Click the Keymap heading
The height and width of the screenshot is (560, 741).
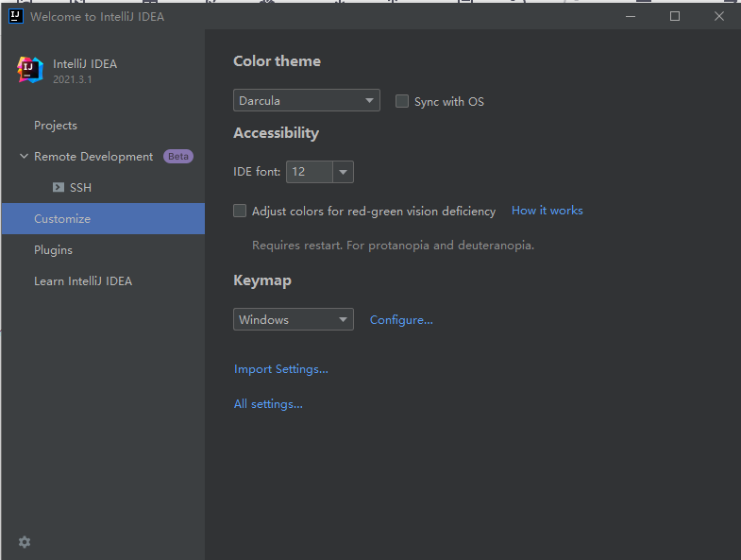(262, 280)
